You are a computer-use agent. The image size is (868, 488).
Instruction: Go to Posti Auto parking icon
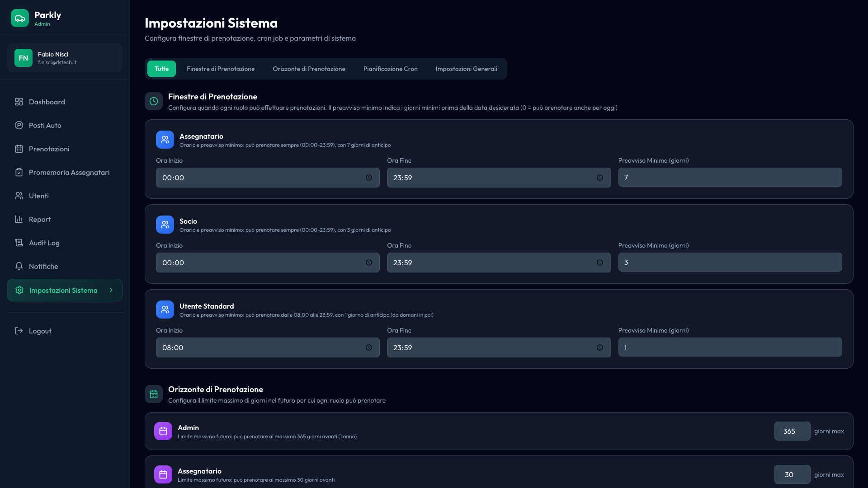[x=19, y=125]
